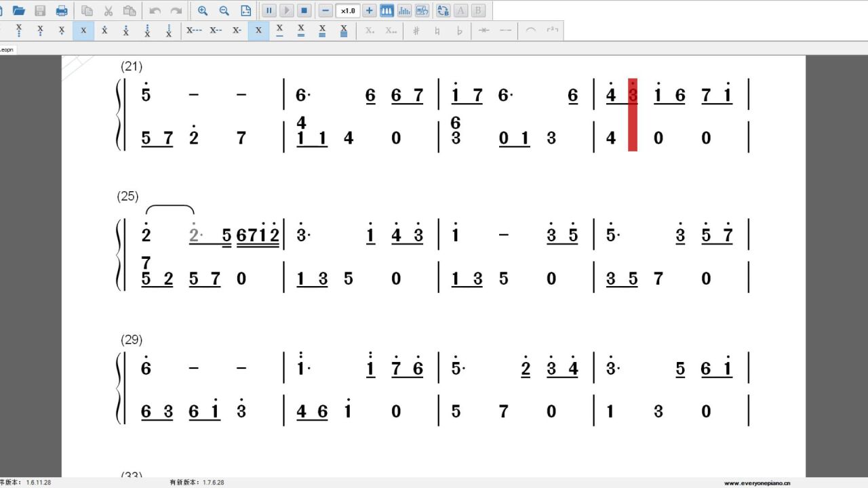This screenshot has width=868, height=488.
Task: Stop the playback
Action: pyautogui.click(x=304, y=10)
